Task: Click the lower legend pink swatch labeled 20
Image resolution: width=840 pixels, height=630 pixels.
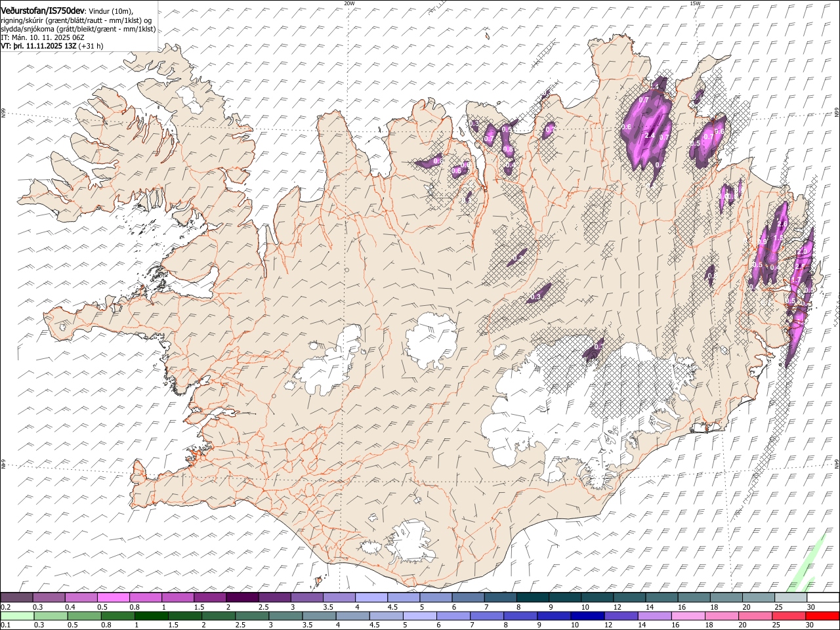Action: [x=754, y=616]
